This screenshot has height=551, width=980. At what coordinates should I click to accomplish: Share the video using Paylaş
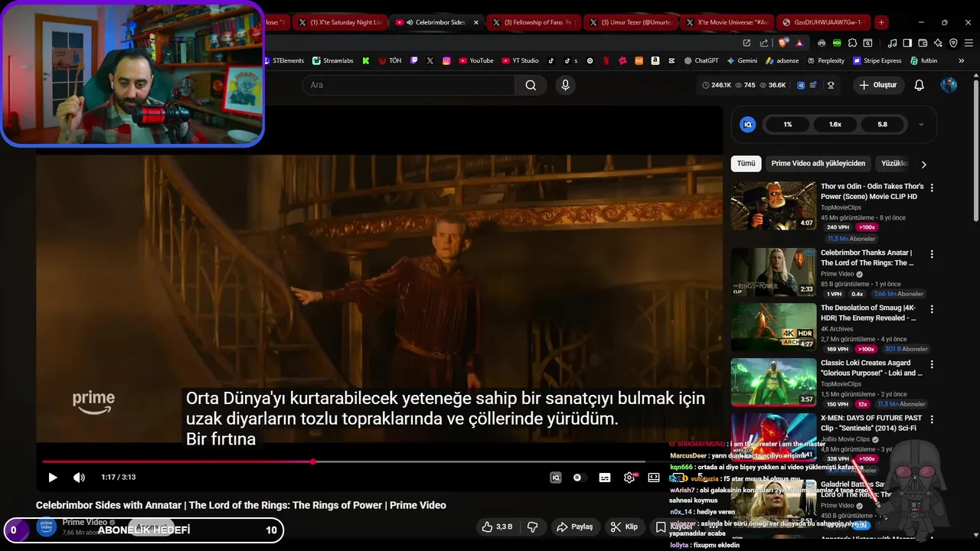pyautogui.click(x=575, y=527)
